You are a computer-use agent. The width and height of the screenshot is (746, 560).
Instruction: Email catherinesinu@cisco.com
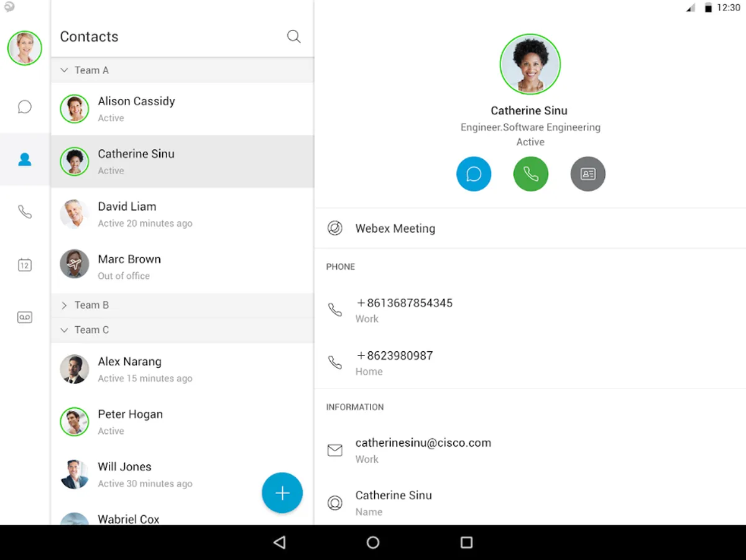[x=530, y=450]
